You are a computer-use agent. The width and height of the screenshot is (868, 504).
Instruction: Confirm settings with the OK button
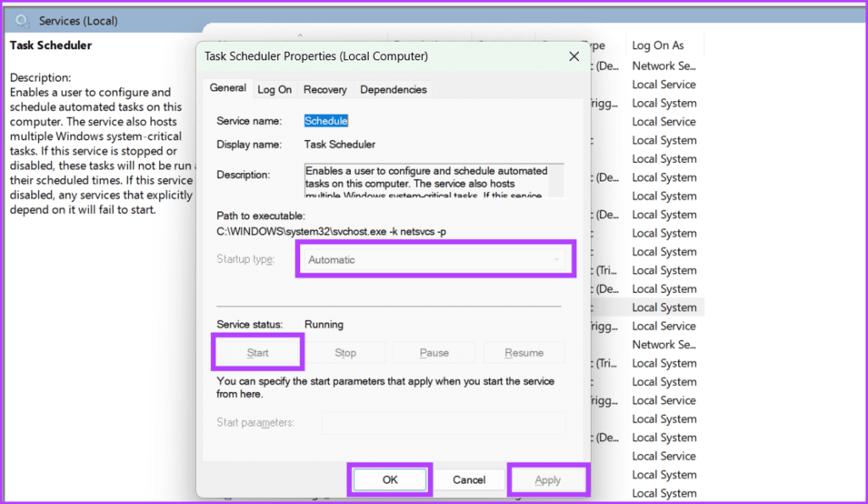coord(389,479)
